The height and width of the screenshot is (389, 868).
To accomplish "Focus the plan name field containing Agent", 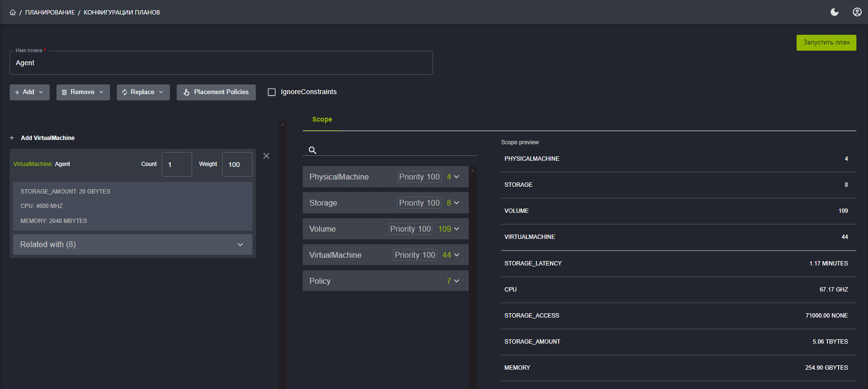I will click(x=221, y=63).
